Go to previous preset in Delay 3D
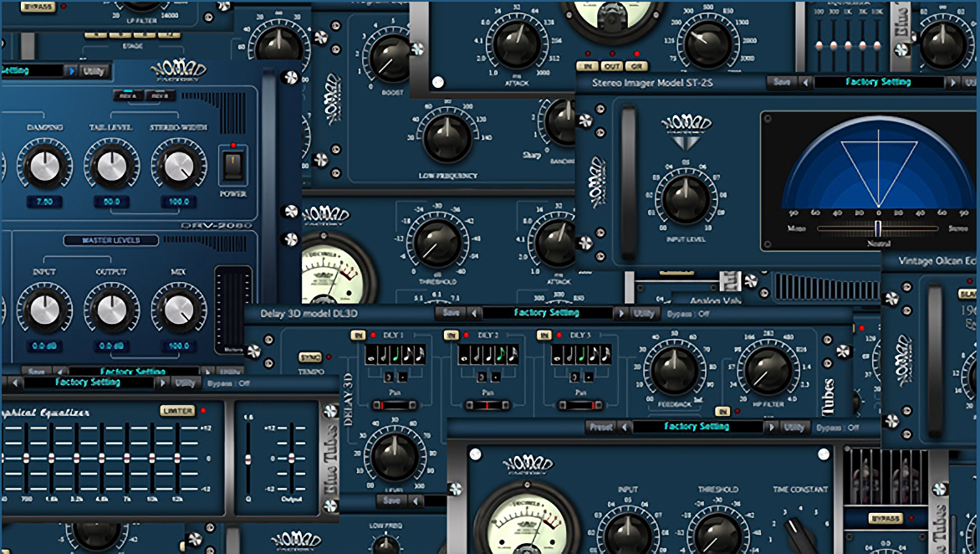This screenshot has width=980, height=554. [x=474, y=313]
